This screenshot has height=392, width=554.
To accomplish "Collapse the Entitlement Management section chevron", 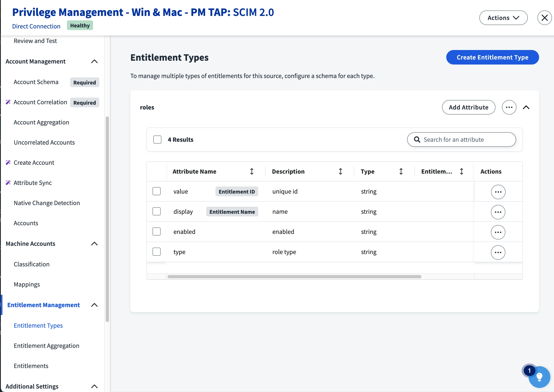I will (x=94, y=305).
